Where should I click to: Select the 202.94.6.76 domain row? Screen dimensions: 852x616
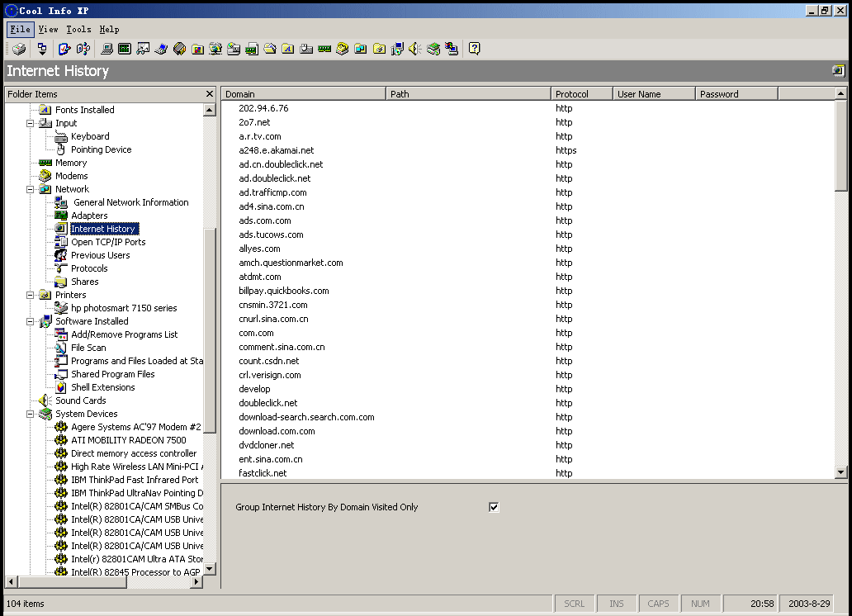point(528,108)
